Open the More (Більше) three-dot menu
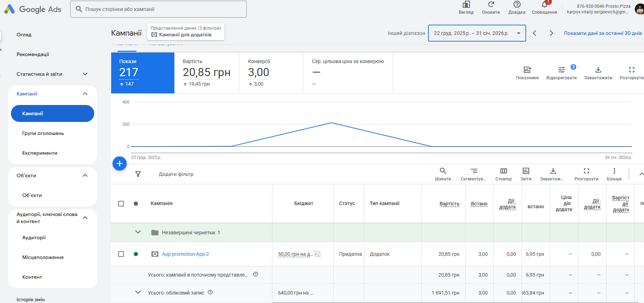Image resolution: width=644 pixels, height=303 pixels. click(x=614, y=171)
